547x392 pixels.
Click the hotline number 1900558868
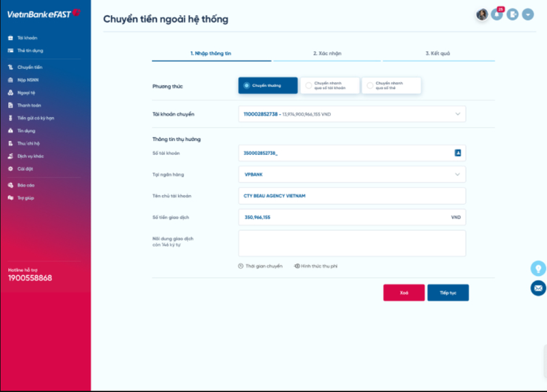(x=30, y=278)
